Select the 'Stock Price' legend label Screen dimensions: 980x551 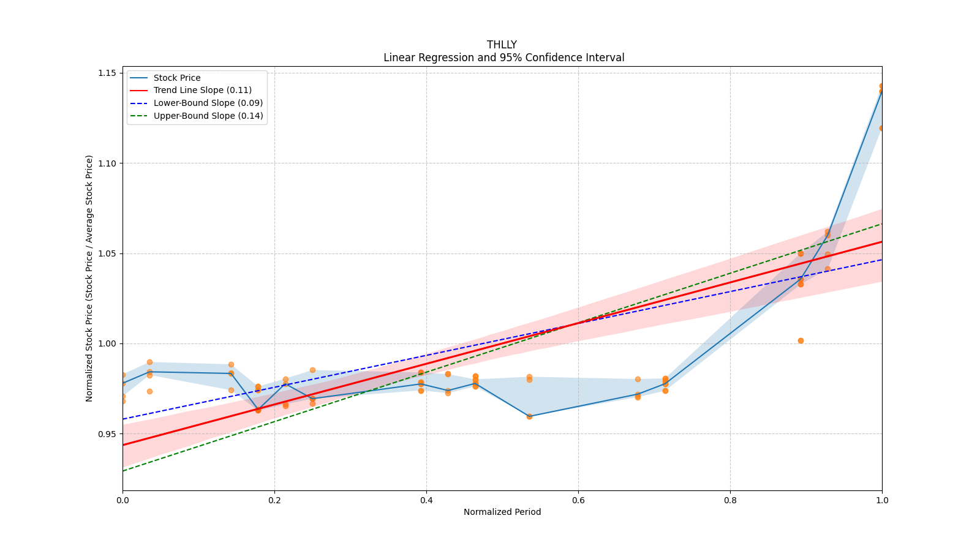177,78
